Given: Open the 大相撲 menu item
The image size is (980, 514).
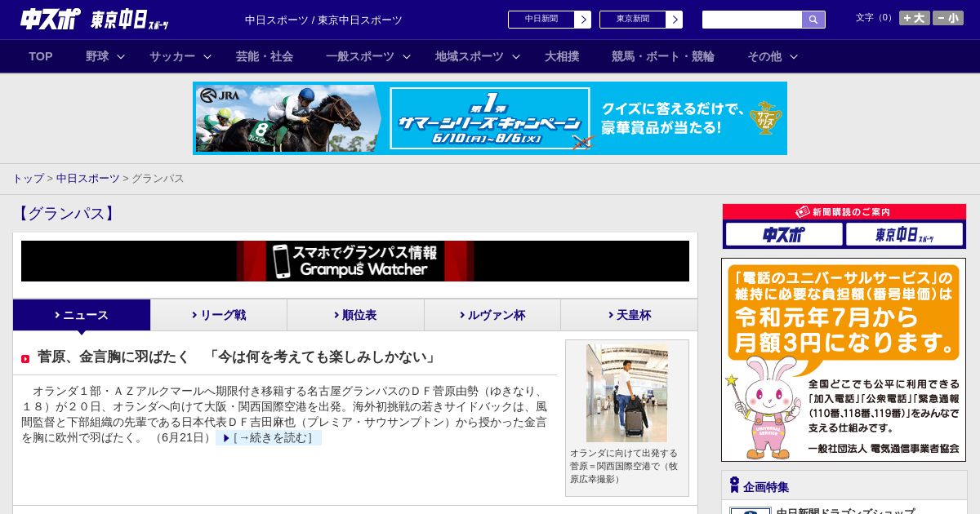Looking at the screenshot, I should (x=562, y=56).
